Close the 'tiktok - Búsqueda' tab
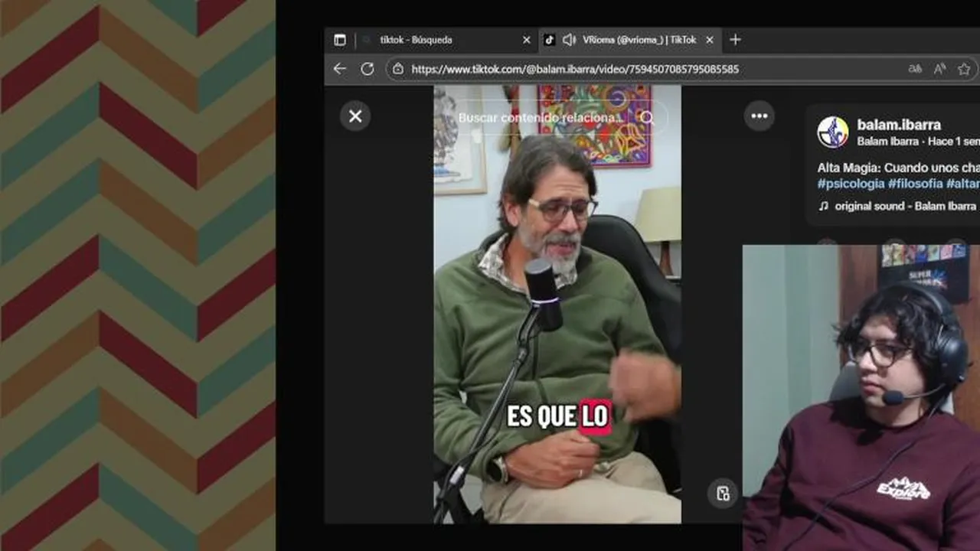Viewport: 980px width, 551px height. click(x=526, y=40)
